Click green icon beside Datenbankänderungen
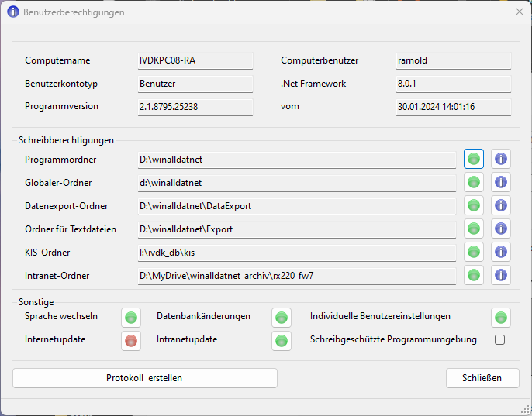This screenshot has width=532, height=416. pos(282,317)
